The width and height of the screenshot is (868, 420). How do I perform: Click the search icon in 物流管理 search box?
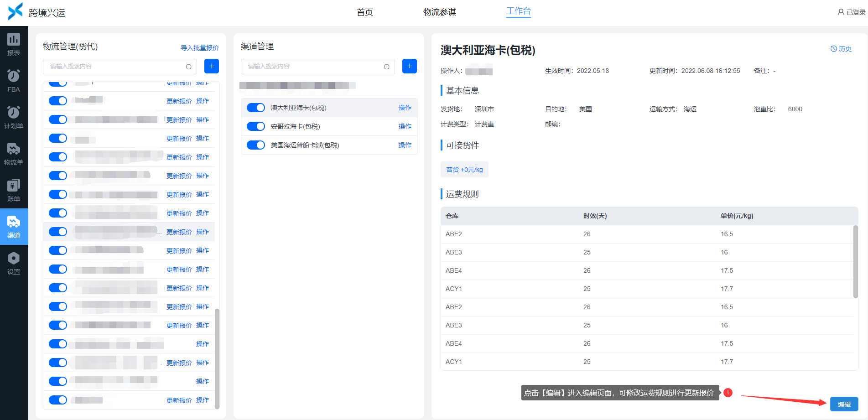tap(188, 67)
